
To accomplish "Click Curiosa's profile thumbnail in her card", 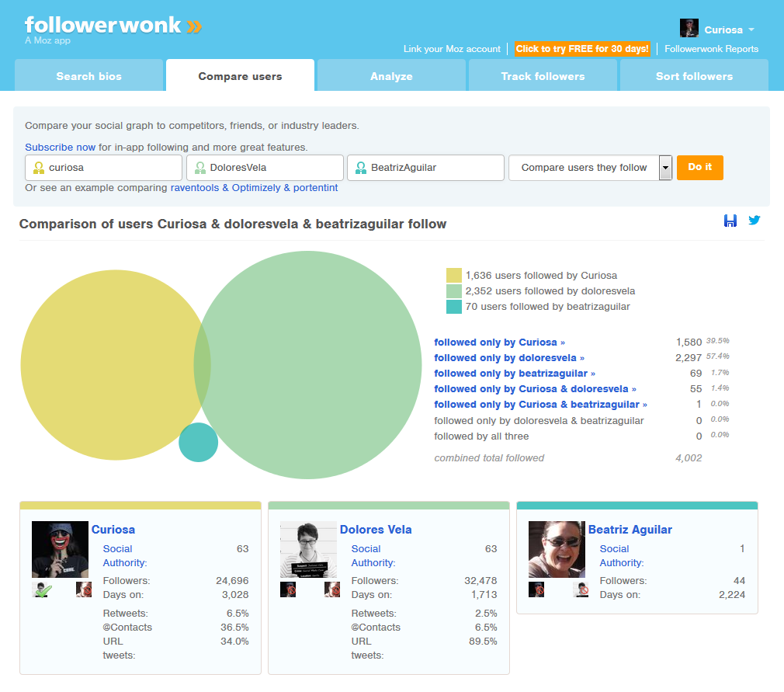I will coord(60,548).
